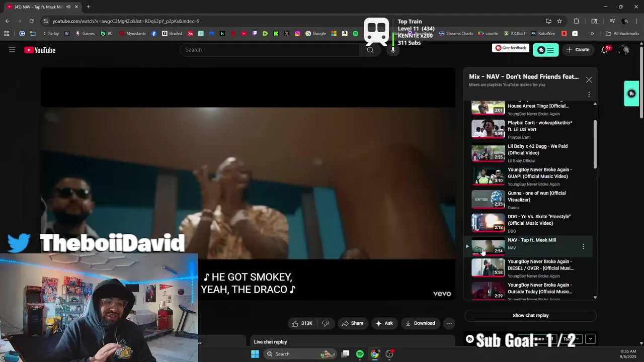Expand the overflow bookmarks chevron
The image size is (644, 362).
click(x=592, y=34)
